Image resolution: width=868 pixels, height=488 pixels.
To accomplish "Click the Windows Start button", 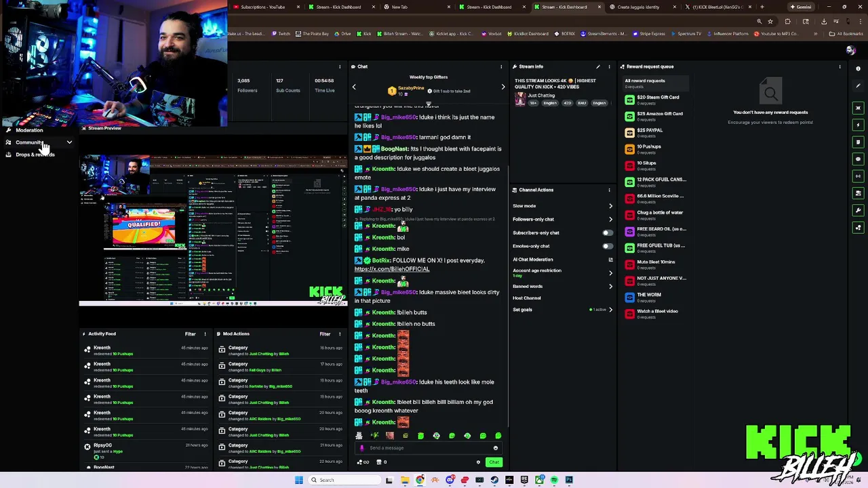I will tap(298, 480).
